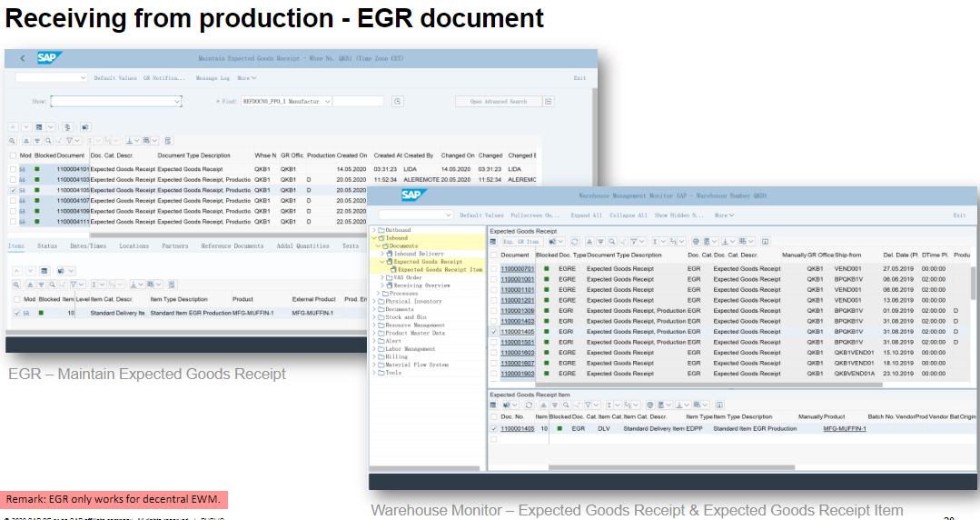Expand the Physical Inventory tree node
The width and height of the screenshot is (980, 520).
tap(375, 301)
